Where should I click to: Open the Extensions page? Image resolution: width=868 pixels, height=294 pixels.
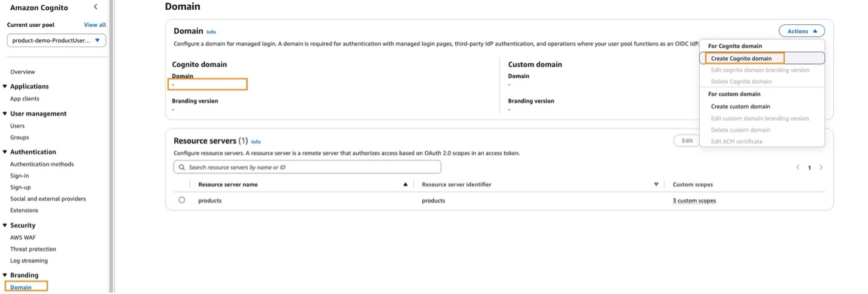pyautogui.click(x=24, y=210)
